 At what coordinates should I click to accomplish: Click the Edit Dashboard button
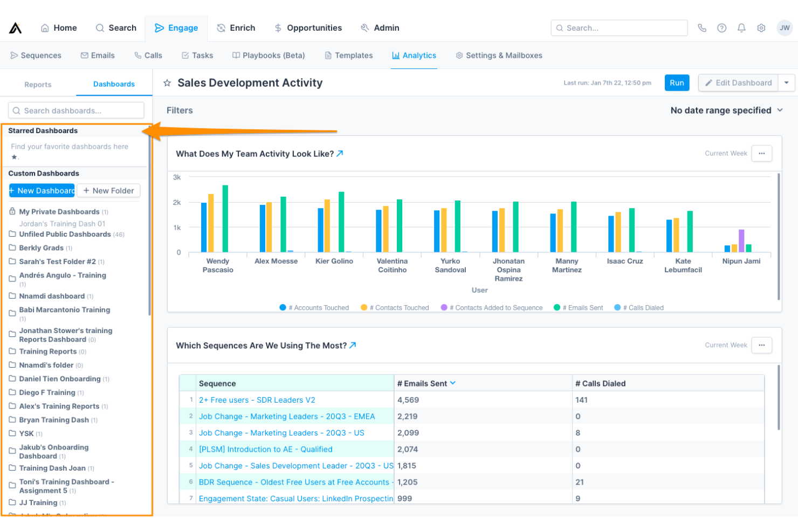click(738, 83)
